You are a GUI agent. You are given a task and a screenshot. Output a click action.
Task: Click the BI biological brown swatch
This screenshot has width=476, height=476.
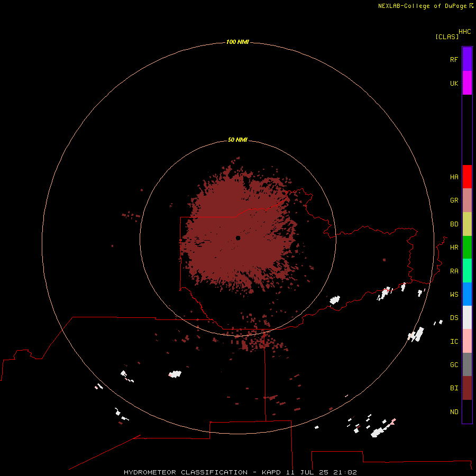coord(467,388)
